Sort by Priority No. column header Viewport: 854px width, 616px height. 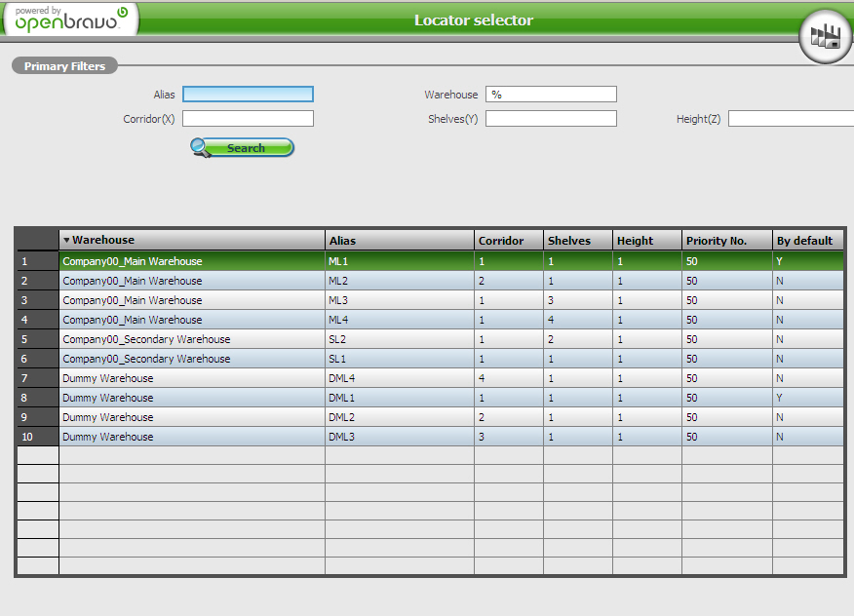click(726, 241)
